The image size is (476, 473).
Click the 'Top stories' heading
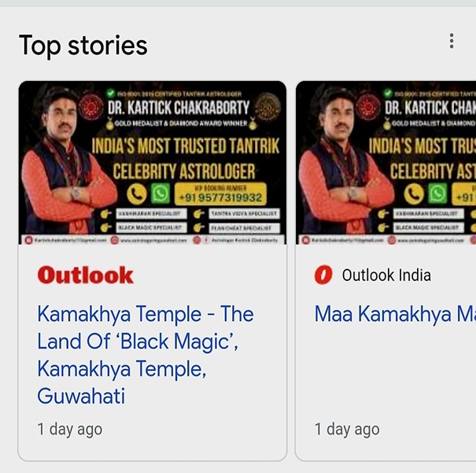coord(83,46)
